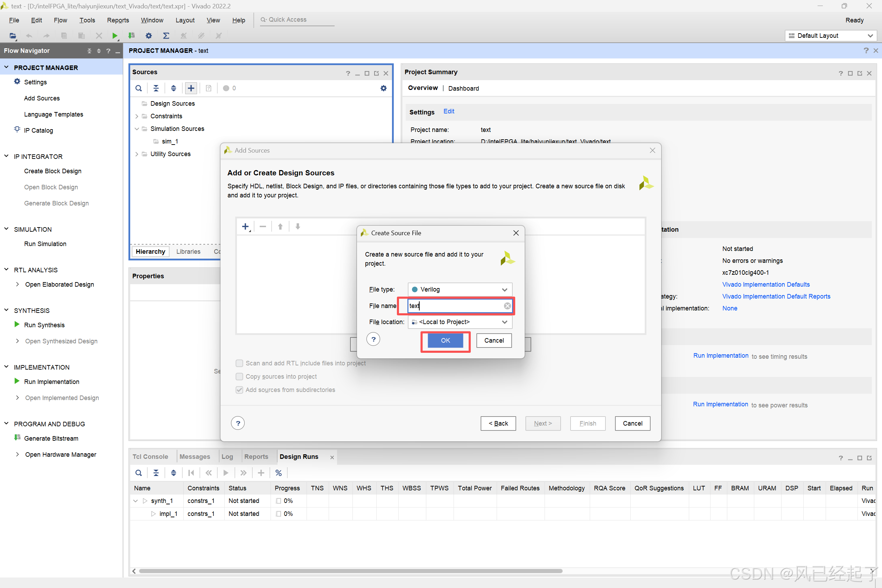Toggle Copy sources into project checkbox
Screen dimensions: 882x588
[239, 377]
